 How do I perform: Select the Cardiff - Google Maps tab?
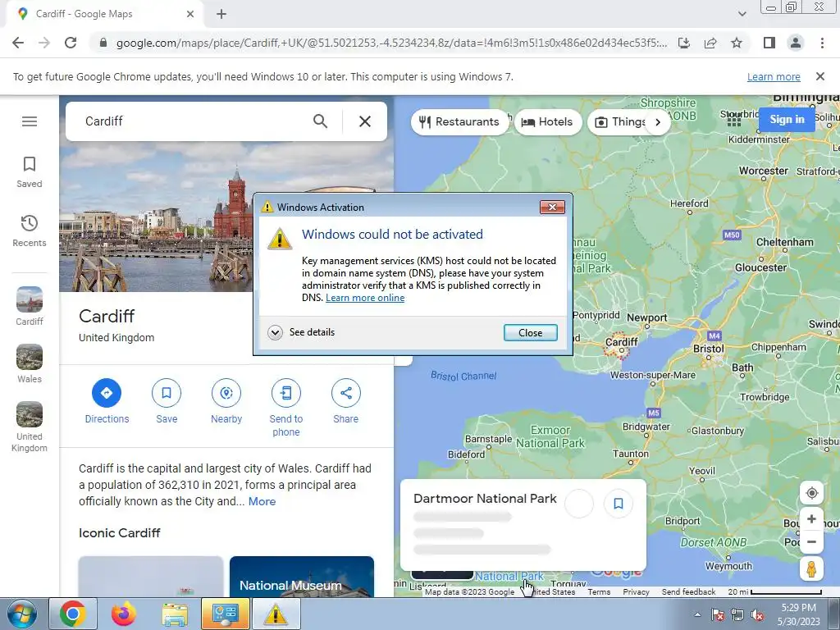coord(104,14)
